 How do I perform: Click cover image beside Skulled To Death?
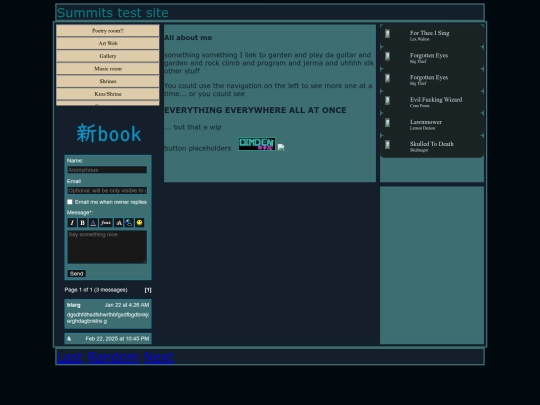(387, 145)
